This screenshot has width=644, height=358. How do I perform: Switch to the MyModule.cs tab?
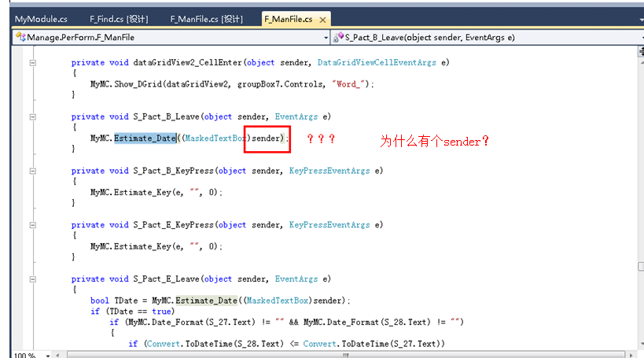[x=41, y=19]
